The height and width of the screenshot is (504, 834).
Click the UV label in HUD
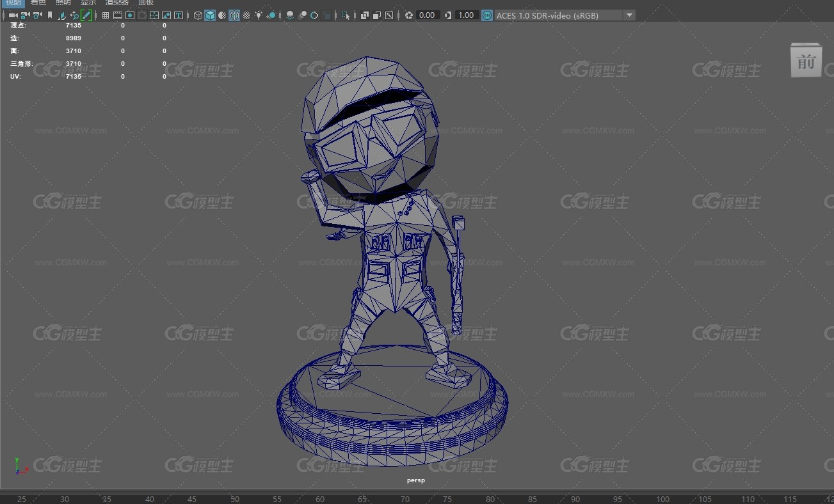[x=15, y=77]
